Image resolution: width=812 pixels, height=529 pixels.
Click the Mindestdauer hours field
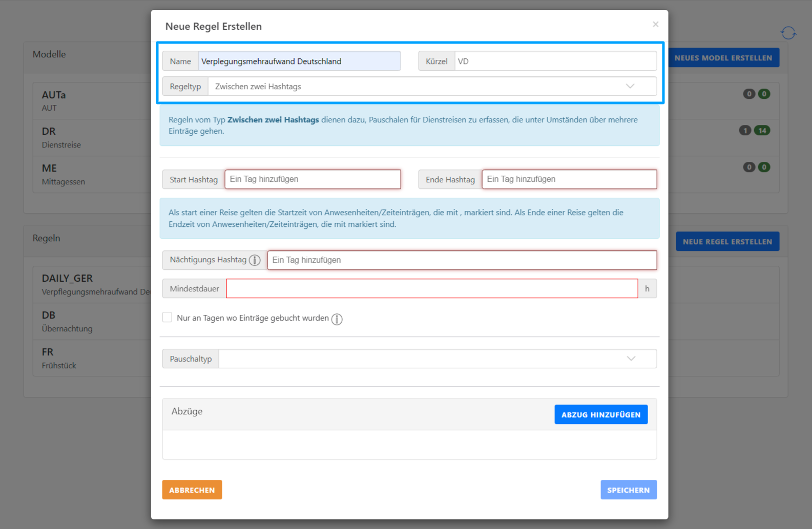pyautogui.click(x=431, y=289)
